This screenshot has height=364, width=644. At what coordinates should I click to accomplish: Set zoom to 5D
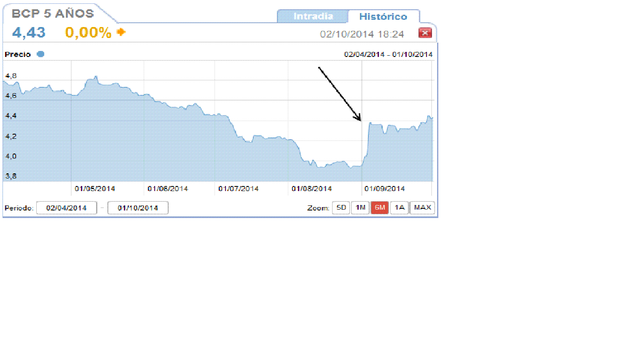[341, 208]
